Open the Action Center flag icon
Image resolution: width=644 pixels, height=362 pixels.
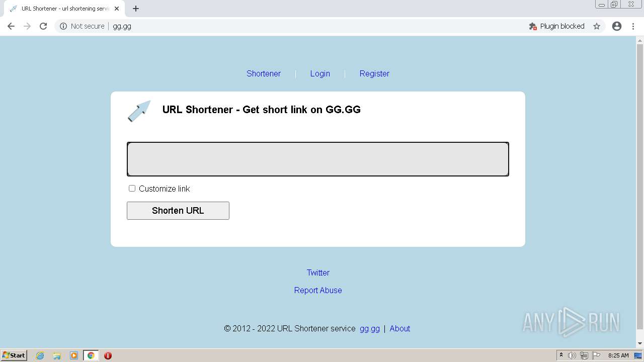pos(596,355)
